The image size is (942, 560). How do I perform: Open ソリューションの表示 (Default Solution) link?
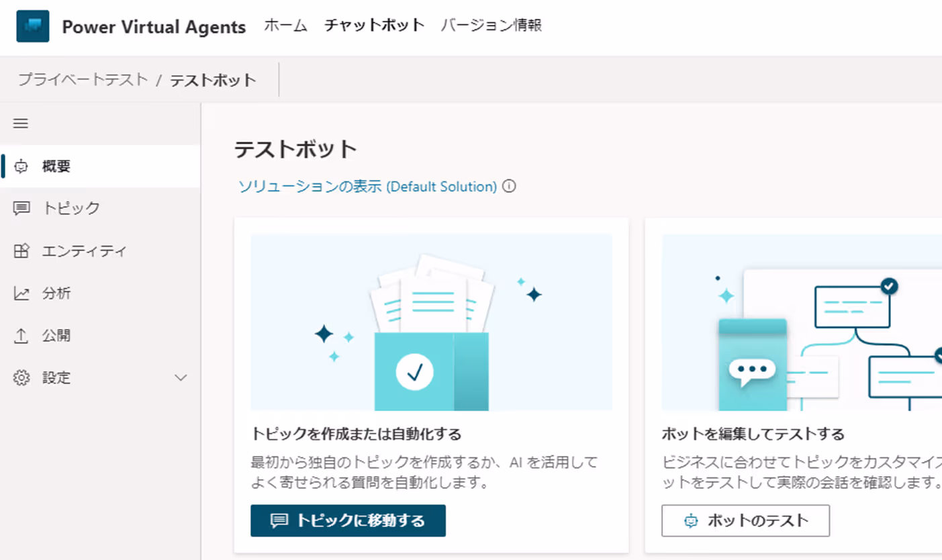[367, 187]
